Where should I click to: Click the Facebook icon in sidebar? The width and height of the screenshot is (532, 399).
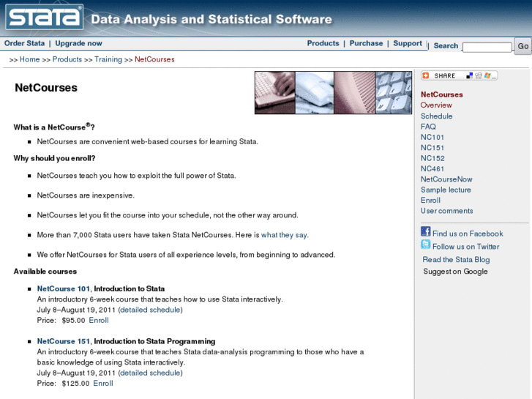tap(425, 232)
